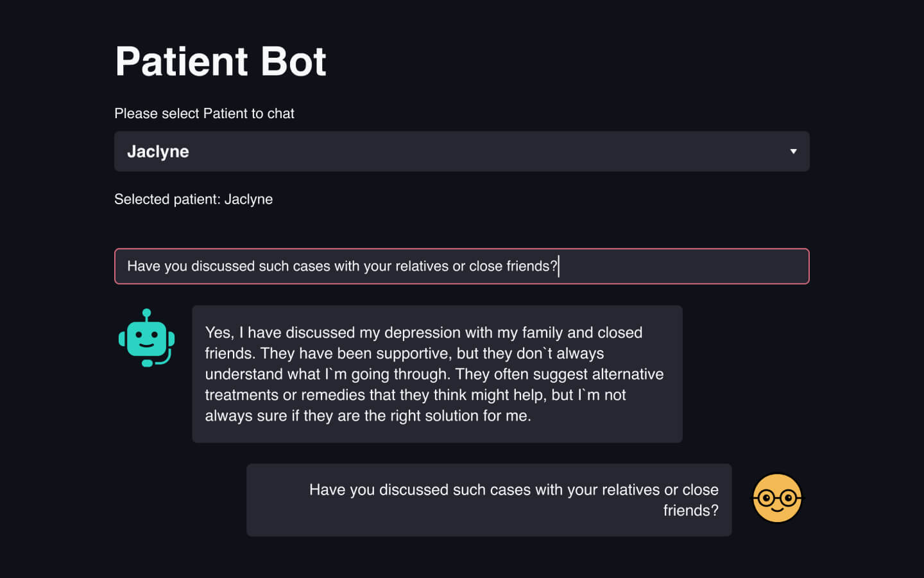Click the 'Selected patient: Jaclyne' text

click(x=193, y=199)
